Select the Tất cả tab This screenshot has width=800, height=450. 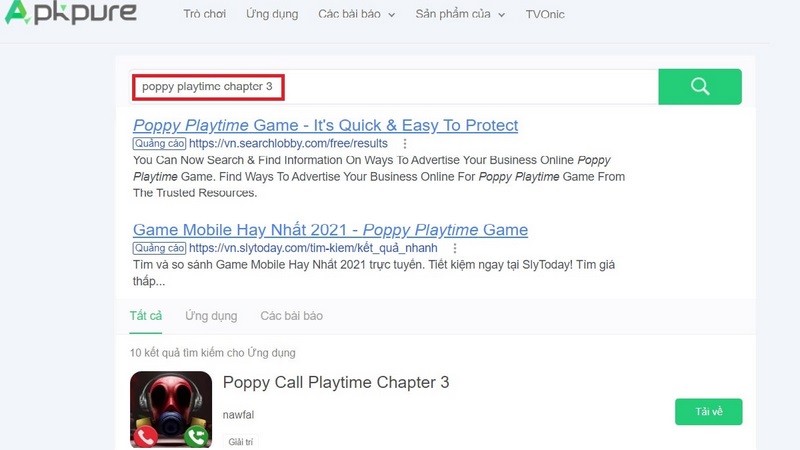click(x=145, y=316)
